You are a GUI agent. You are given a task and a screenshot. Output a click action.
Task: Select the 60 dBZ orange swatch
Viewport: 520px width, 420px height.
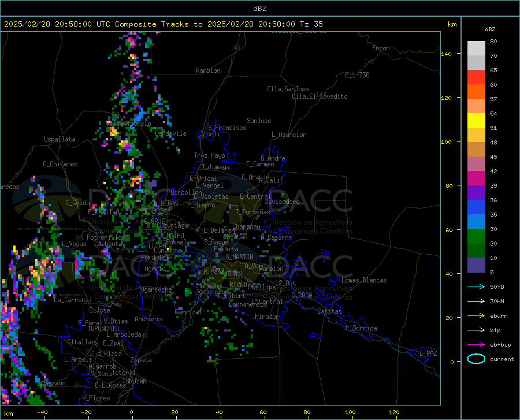click(476, 92)
